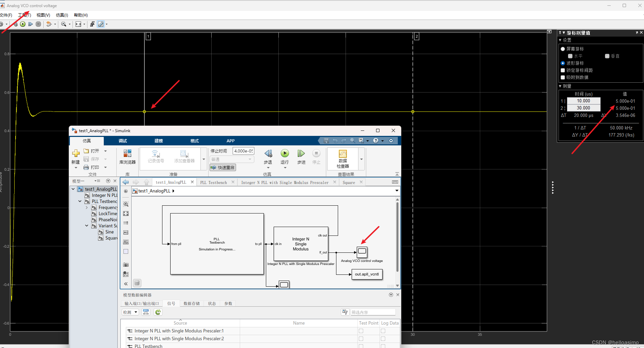Viewport: 644px width, 348px height.
Task: Edit the stop time field
Action: (x=243, y=151)
